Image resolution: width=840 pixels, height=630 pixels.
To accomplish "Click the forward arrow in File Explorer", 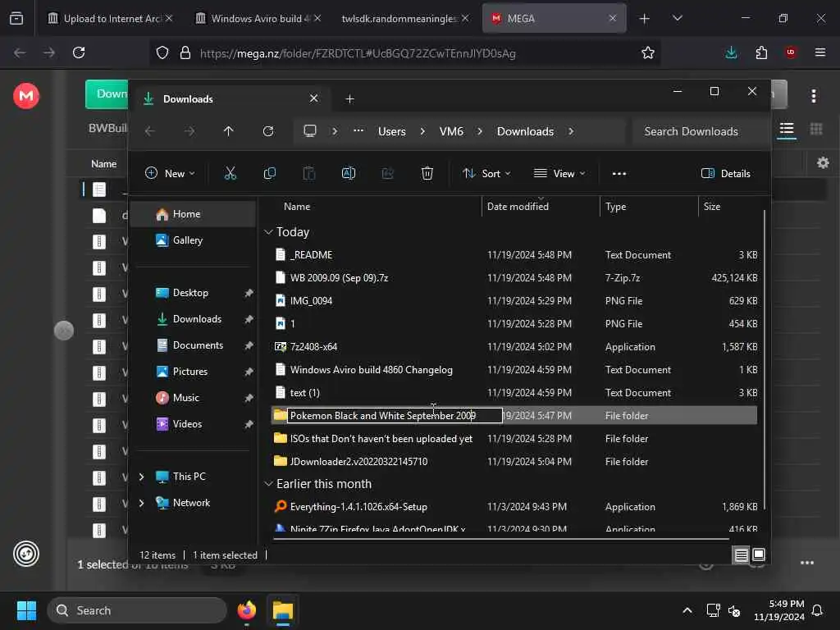I will 189,131.
